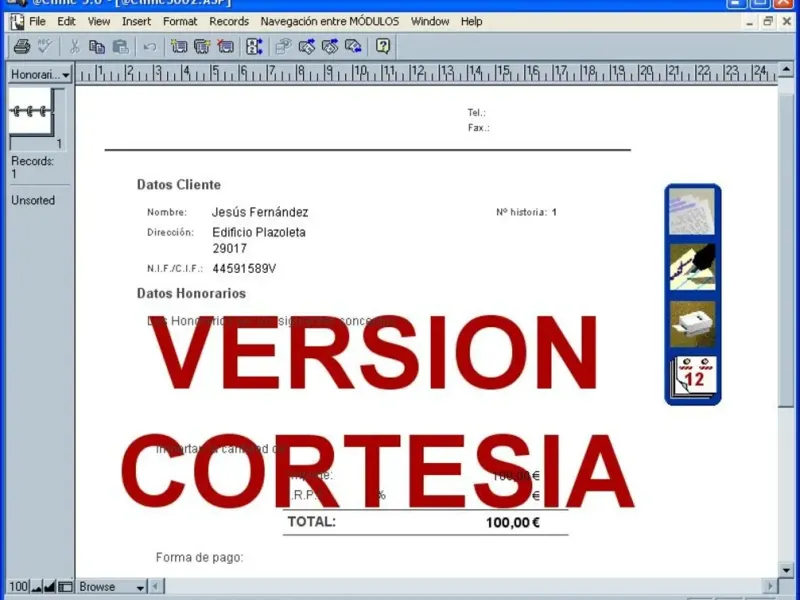Open the File menu
The width and height of the screenshot is (800, 600).
pyautogui.click(x=37, y=21)
